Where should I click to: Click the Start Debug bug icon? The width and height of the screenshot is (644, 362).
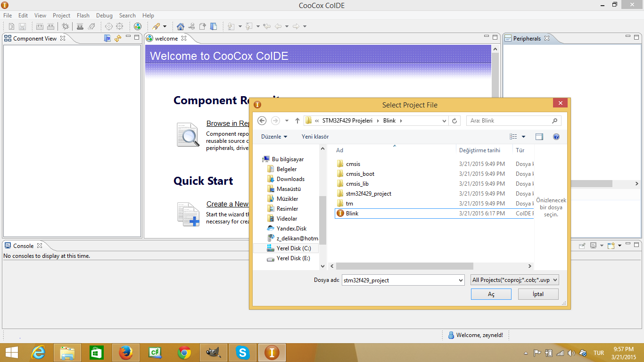pyautogui.click(x=65, y=26)
